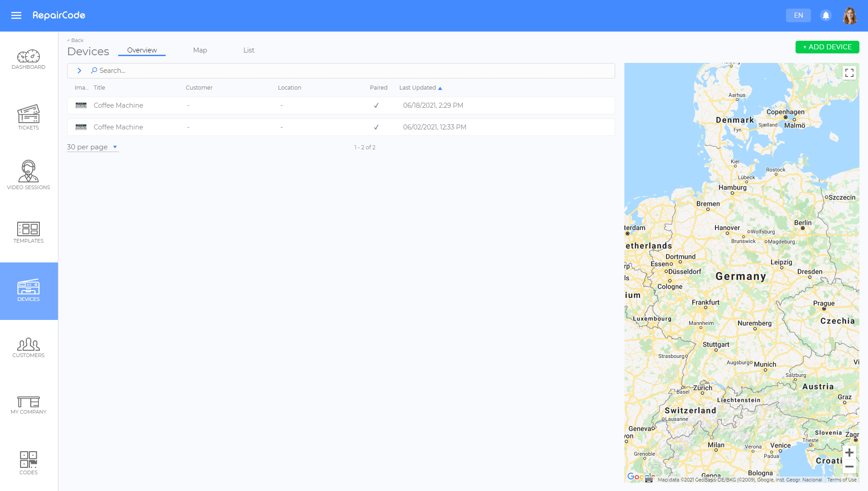Open the EN language selector
This screenshot has width=868, height=491.
(798, 15)
